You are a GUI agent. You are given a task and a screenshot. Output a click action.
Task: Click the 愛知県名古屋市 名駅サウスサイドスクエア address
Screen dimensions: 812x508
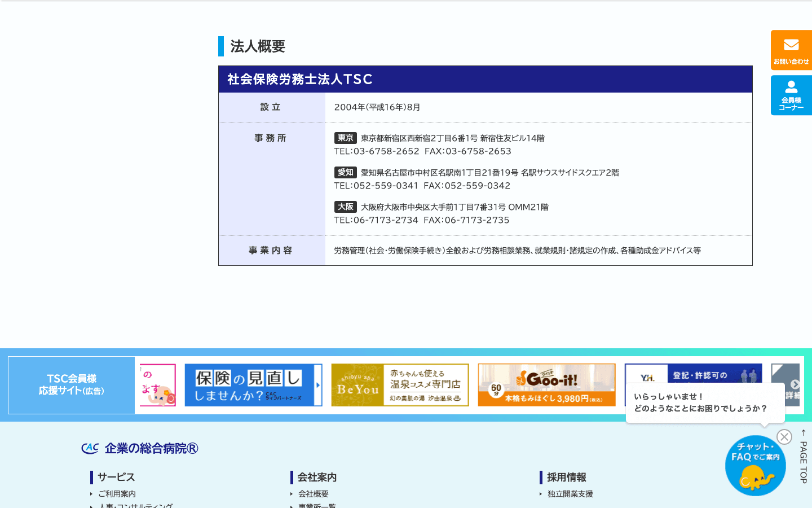click(490, 173)
